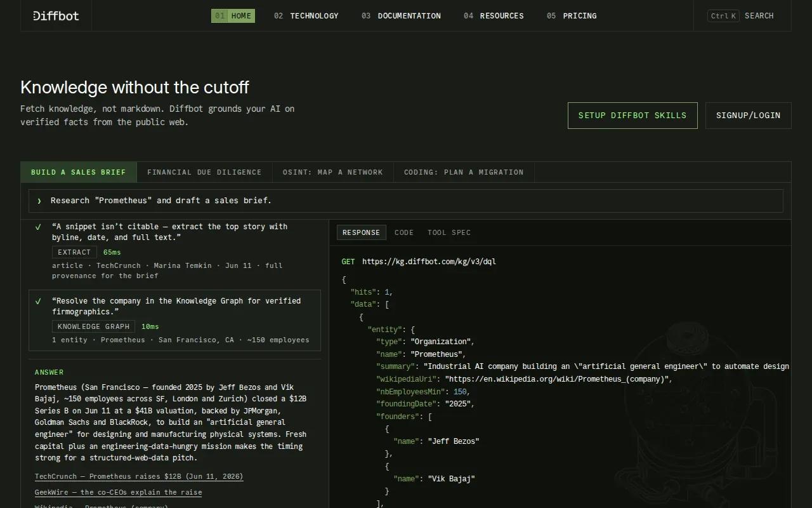Image resolution: width=812 pixels, height=508 pixels.
Task: Open GeekWire co-CEOs explain link
Action: click(119, 492)
